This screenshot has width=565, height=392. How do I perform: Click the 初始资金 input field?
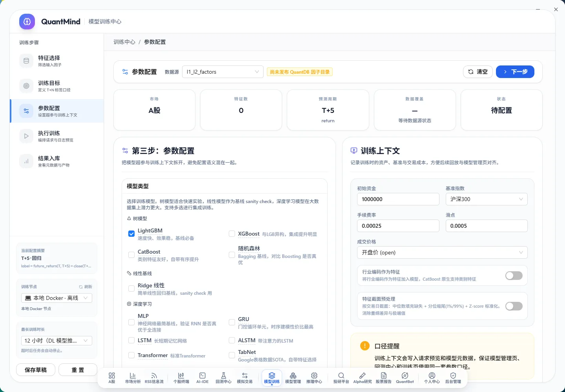coord(398,199)
